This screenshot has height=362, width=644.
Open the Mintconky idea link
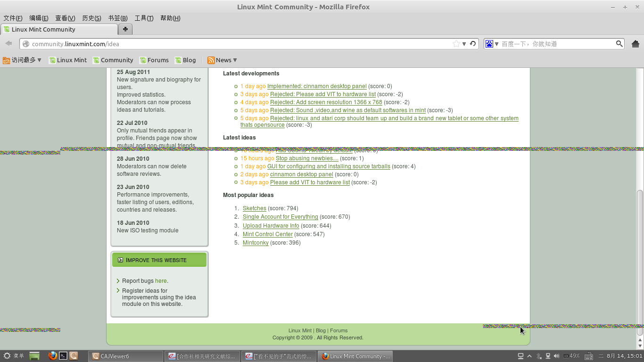pos(256,243)
